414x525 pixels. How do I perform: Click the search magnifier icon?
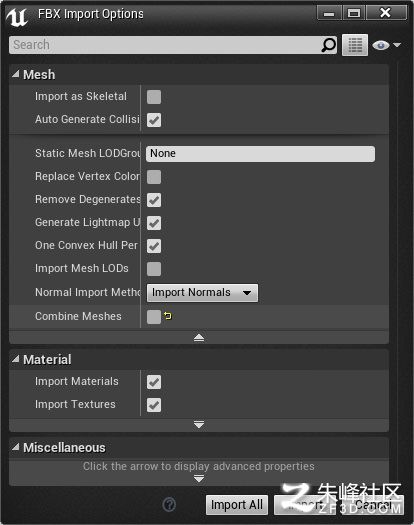pos(328,45)
